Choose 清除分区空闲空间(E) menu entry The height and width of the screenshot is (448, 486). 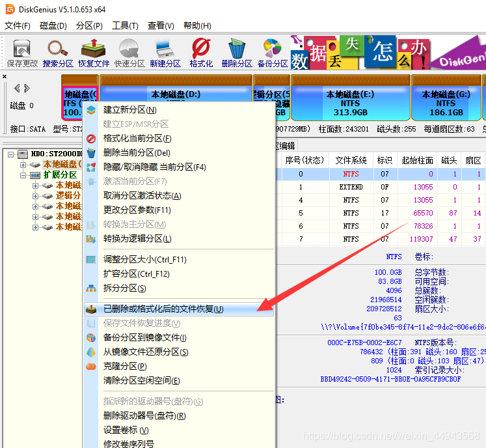click(179, 380)
